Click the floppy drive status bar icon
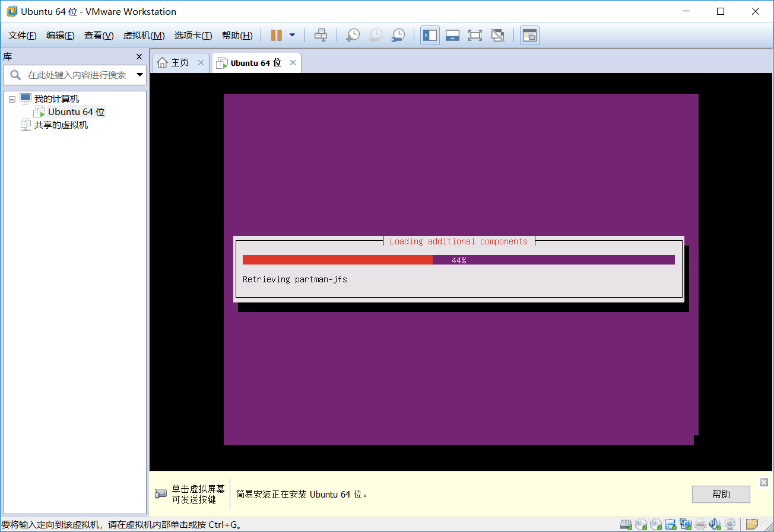 [x=671, y=524]
